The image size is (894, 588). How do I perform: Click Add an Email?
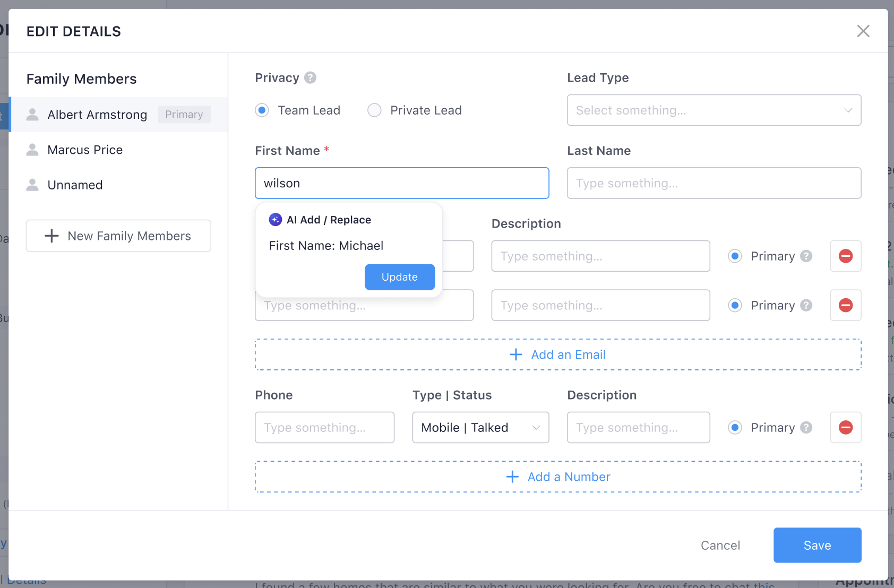coord(558,354)
